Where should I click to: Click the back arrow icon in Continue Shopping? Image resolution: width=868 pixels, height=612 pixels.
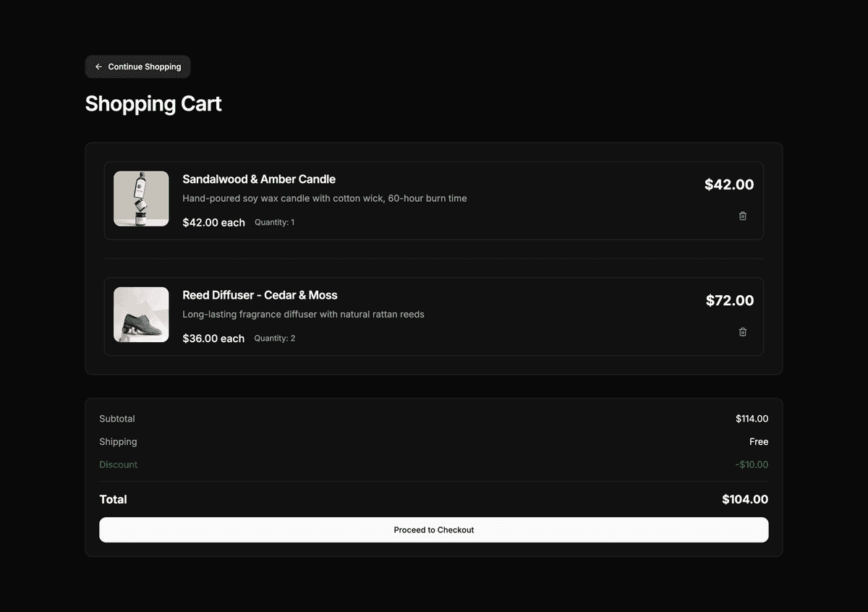pos(98,67)
